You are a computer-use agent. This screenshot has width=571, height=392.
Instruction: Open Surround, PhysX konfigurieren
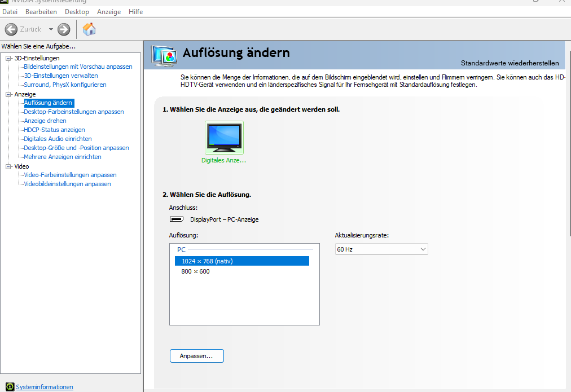click(x=65, y=85)
